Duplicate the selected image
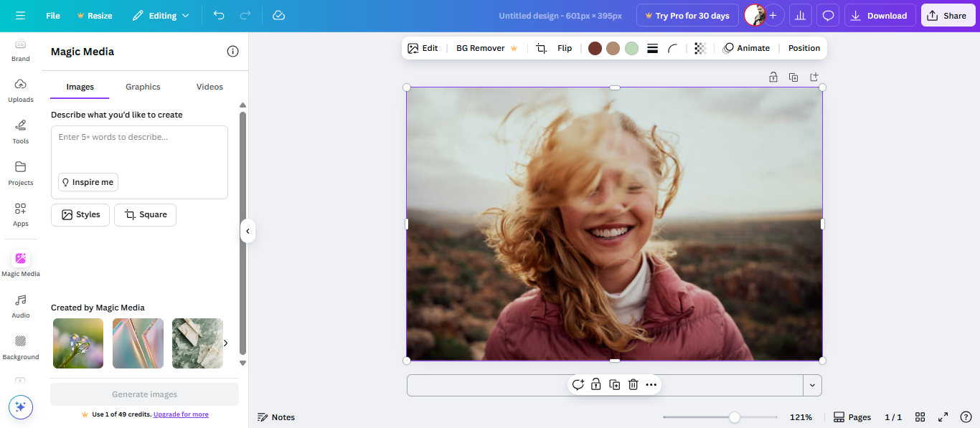Screen dimensions: 980x428 (x=614, y=384)
